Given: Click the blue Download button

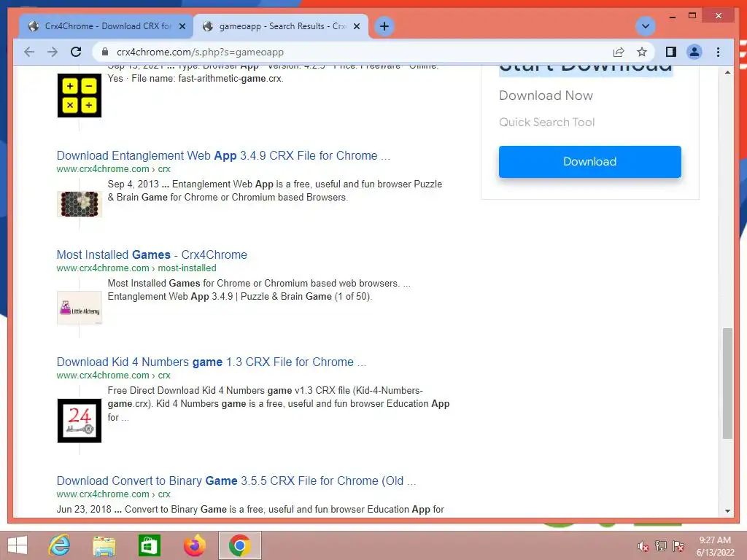Looking at the screenshot, I should [589, 162].
